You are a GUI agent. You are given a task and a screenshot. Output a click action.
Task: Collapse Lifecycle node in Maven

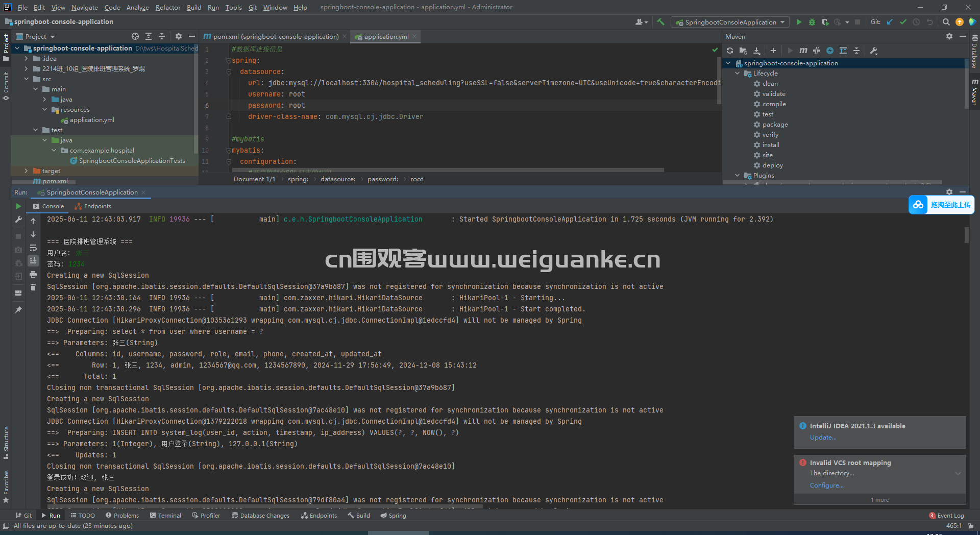click(x=738, y=74)
